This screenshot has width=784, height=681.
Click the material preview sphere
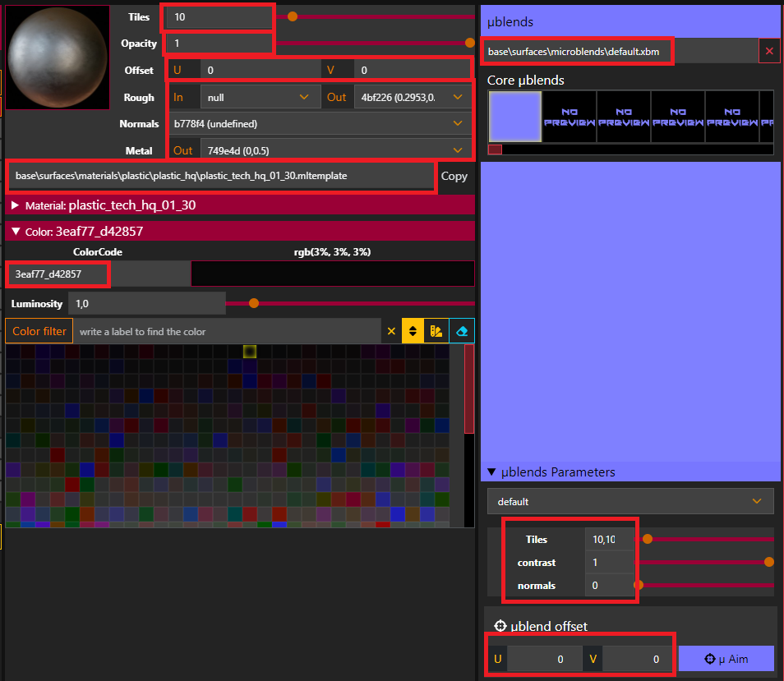pos(57,58)
